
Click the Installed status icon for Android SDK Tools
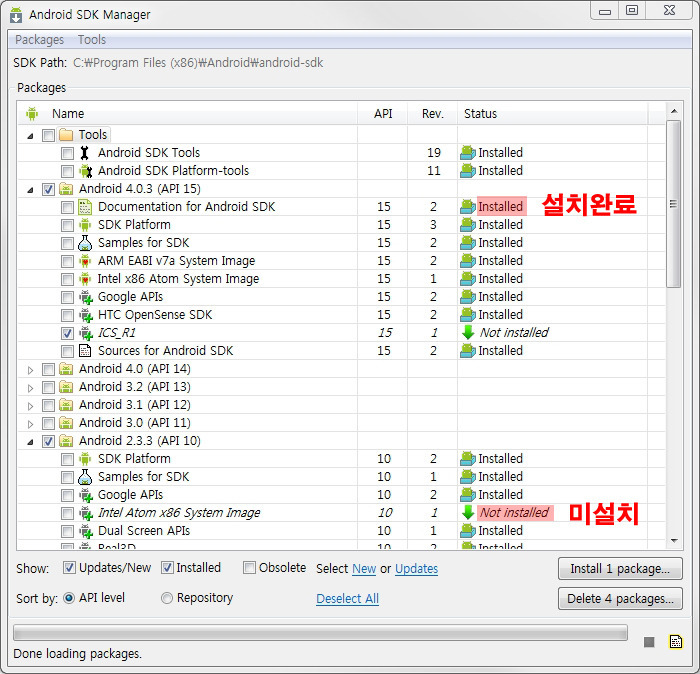click(468, 153)
